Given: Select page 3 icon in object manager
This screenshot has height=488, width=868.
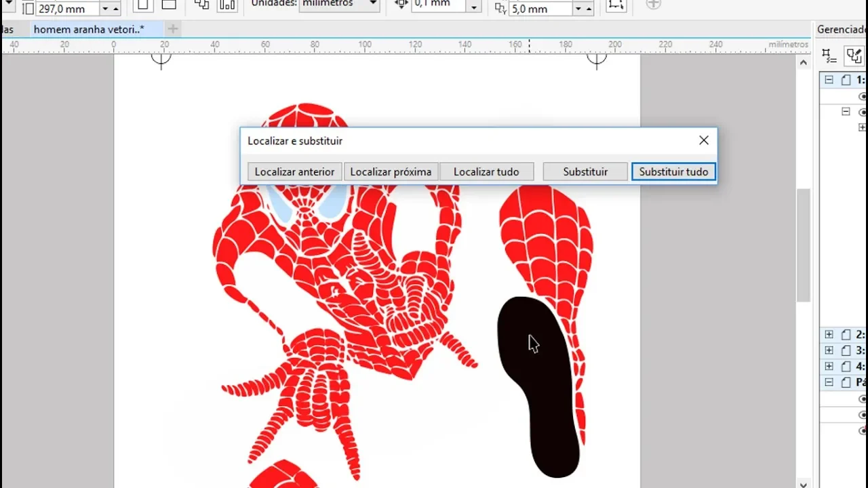Looking at the screenshot, I should (846, 350).
